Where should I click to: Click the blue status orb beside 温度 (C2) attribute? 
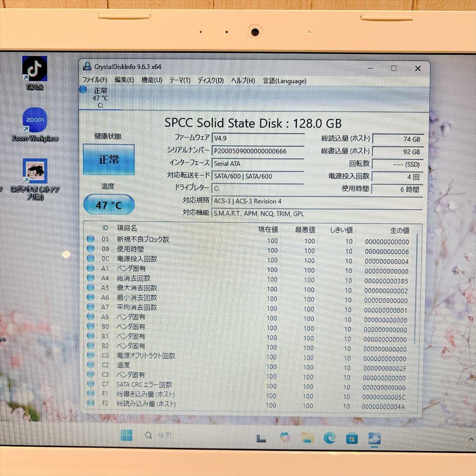click(x=90, y=365)
